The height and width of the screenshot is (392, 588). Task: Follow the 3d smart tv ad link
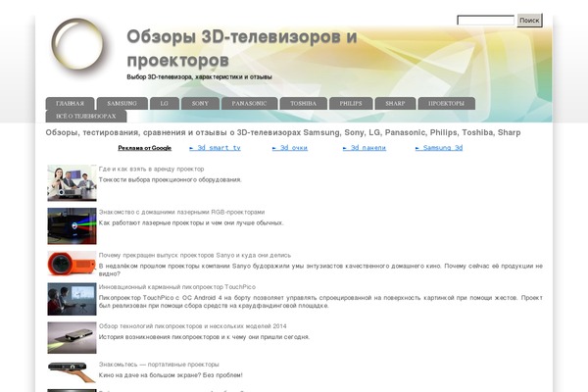pos(215,148)
